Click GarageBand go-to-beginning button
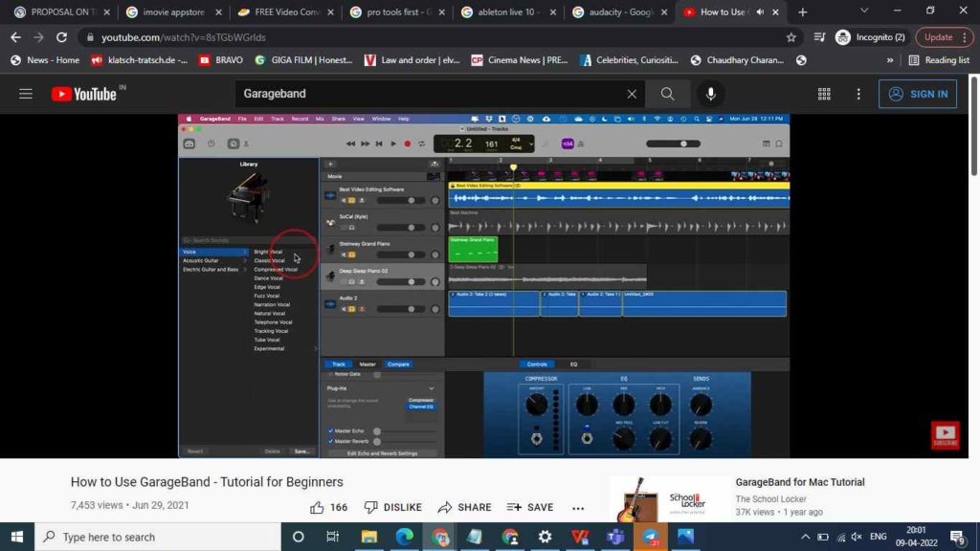This screenshot has width=980, height=551. coord(379,143)
